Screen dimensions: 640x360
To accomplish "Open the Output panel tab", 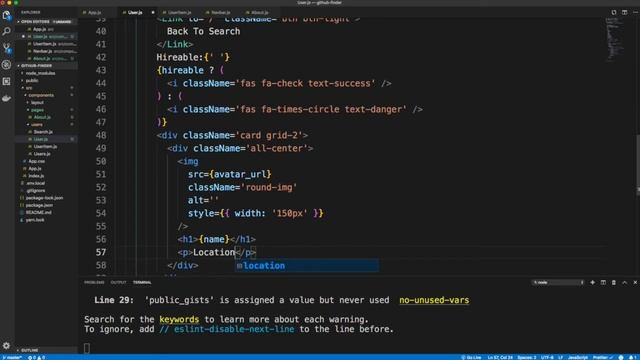I will coord(118,282).
